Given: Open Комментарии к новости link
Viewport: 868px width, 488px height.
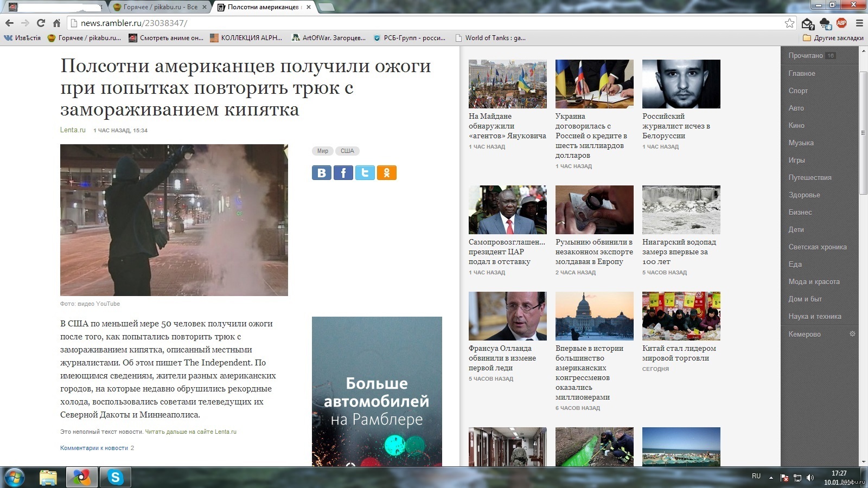Looking at the screenshot, I should (x=94, y=448).
